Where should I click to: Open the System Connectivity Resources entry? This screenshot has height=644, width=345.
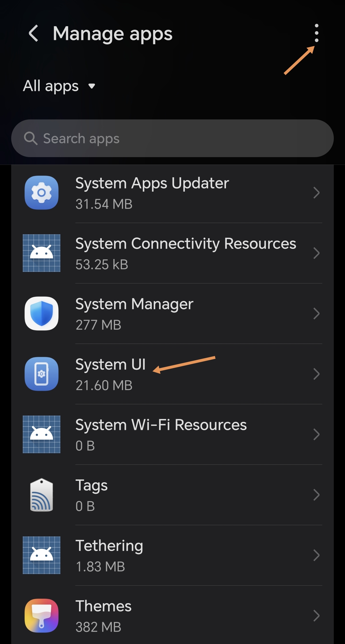click(x=172, y=253)
